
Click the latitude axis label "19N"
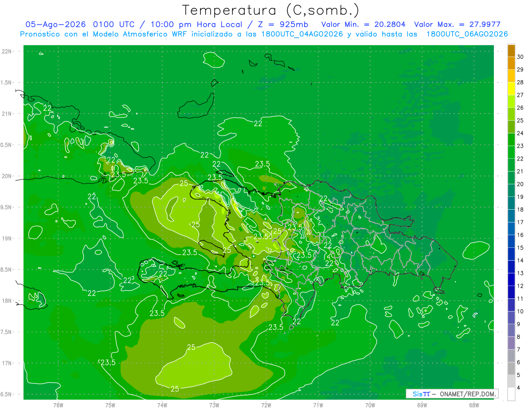point(8,239)
